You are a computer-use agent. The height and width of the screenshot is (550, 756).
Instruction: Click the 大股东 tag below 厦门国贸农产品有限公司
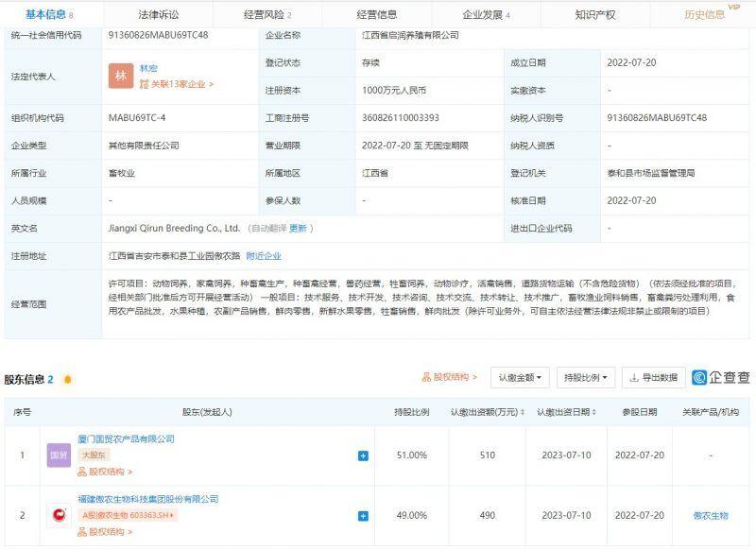(93, 455)
